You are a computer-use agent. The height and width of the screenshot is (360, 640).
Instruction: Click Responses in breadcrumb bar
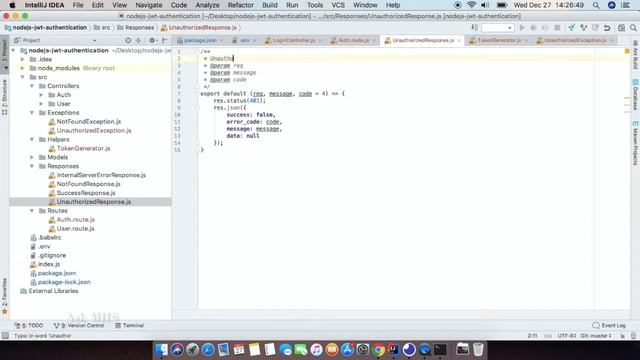(136, 28)
